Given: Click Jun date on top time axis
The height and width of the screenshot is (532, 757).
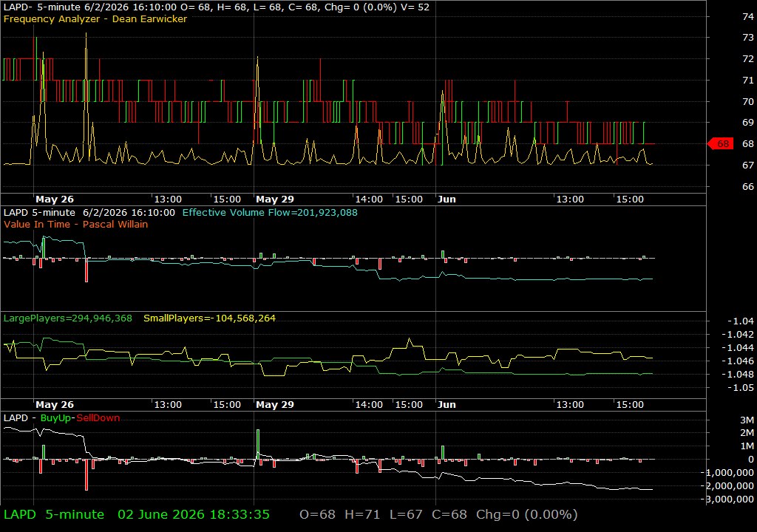Looking at the screenshot, I should [447, 199].
